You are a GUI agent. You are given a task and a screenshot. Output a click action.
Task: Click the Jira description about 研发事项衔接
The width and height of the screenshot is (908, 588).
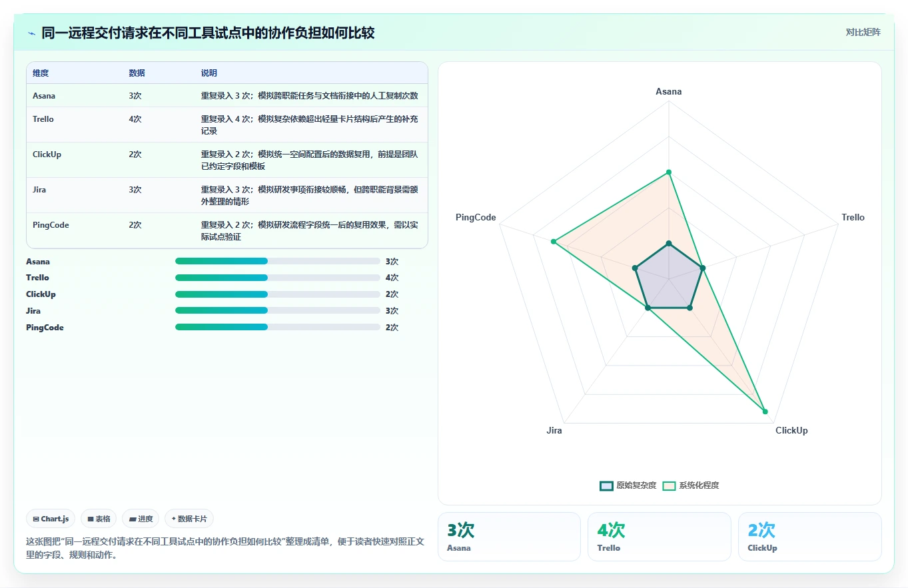[310, 196]
